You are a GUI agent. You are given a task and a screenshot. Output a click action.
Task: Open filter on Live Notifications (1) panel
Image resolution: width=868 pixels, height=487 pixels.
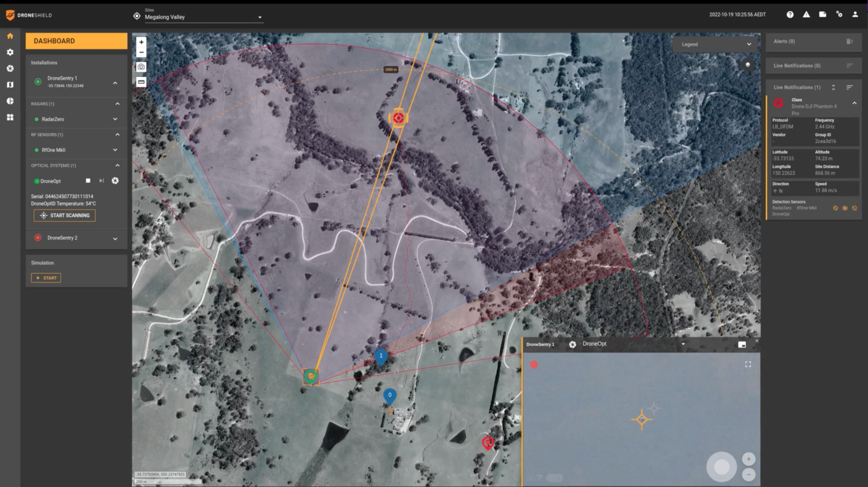[850, 87]
